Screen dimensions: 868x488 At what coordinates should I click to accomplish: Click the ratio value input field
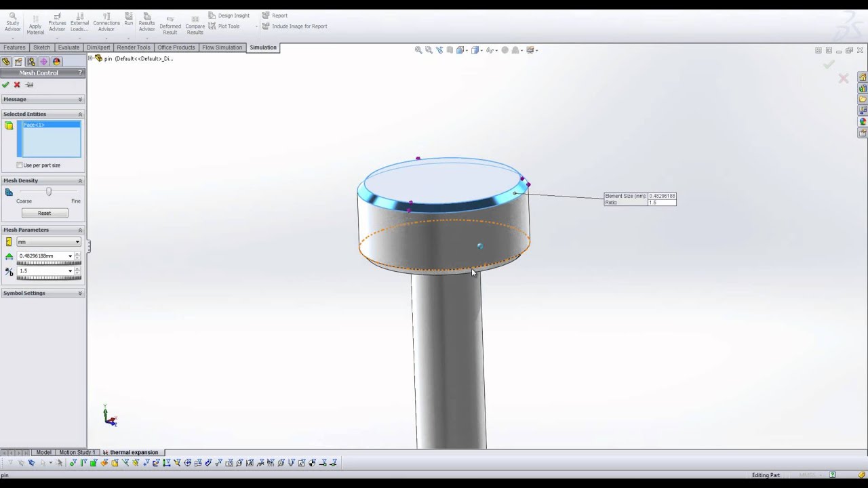(41, 271)
